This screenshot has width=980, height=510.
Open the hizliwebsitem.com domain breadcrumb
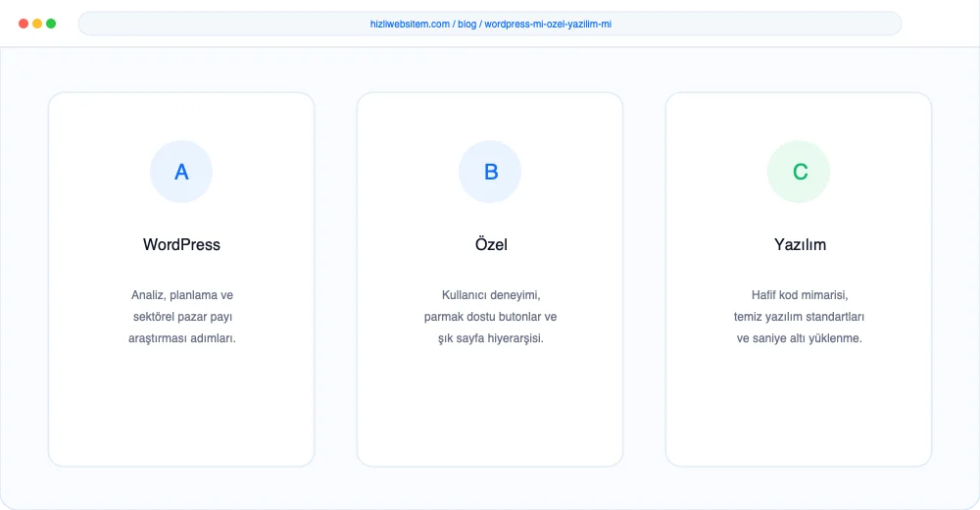click(410, 24)
